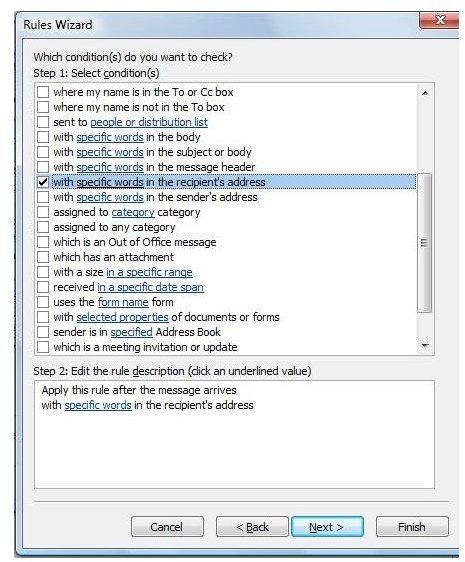This screenshot has height=562, width=465.
Task: Click the Next > button
Action: coord(327,527)
